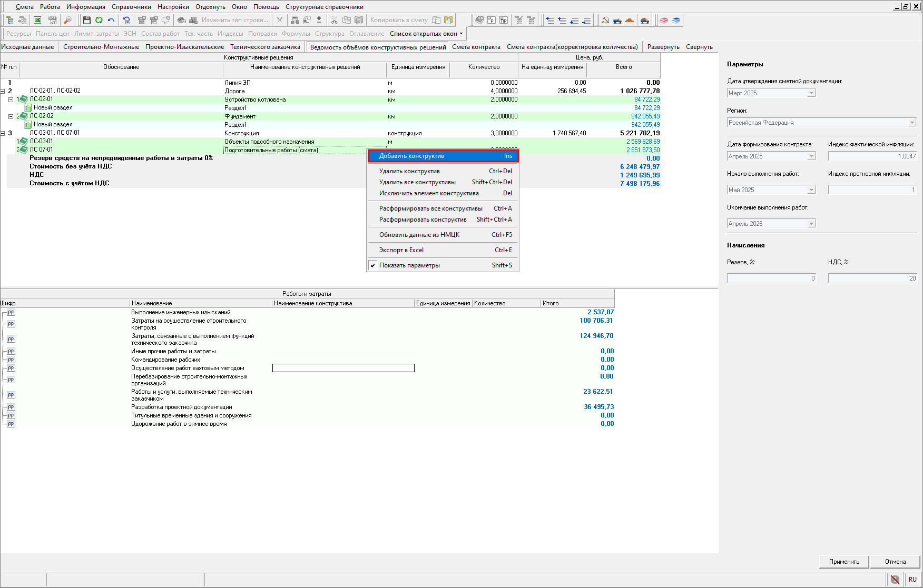The width and height of the screenshot is (923, 588).
Task: Click the document icon labeled P
Action: [x=492, y=20]
